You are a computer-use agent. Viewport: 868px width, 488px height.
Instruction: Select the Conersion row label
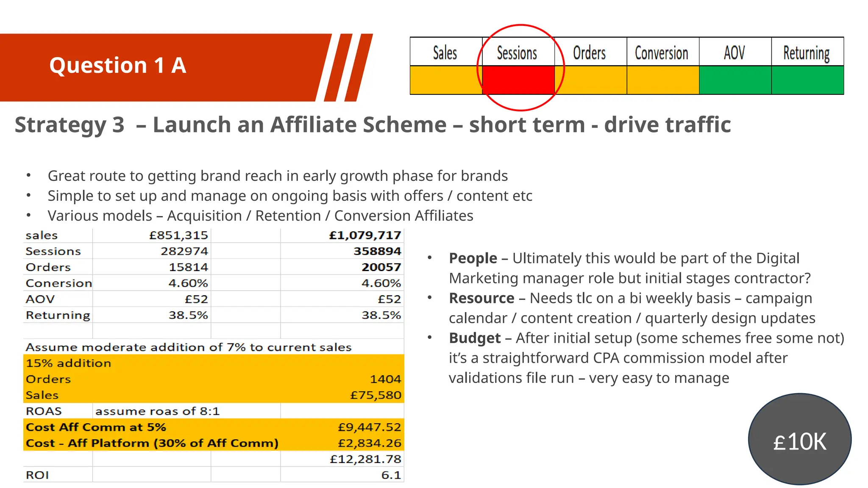[58, 283]
